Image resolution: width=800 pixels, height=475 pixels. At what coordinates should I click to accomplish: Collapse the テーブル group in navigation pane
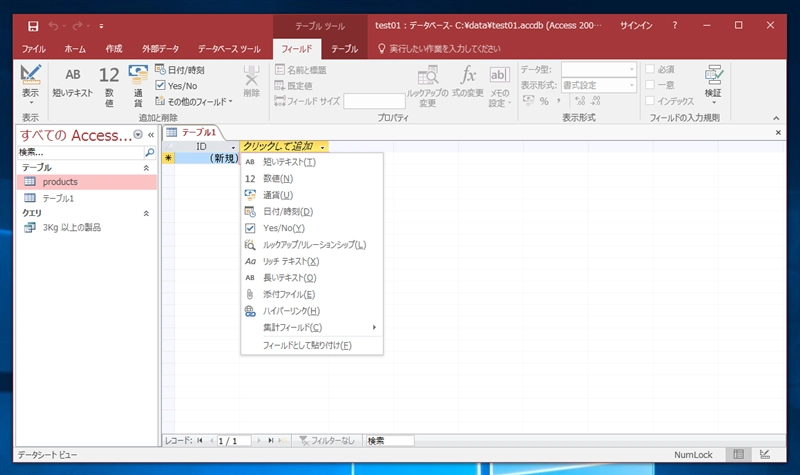[146, 168]
